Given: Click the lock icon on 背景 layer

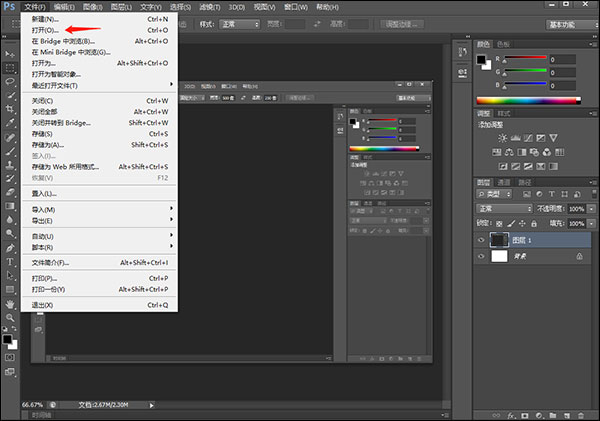Looking at the screenshot, I should click(579, 256).
